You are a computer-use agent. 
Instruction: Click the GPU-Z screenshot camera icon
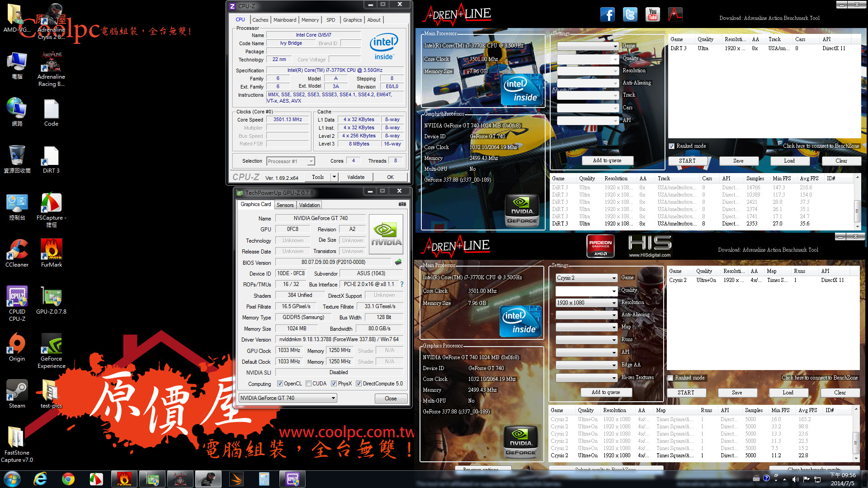(x=402, y=204)
